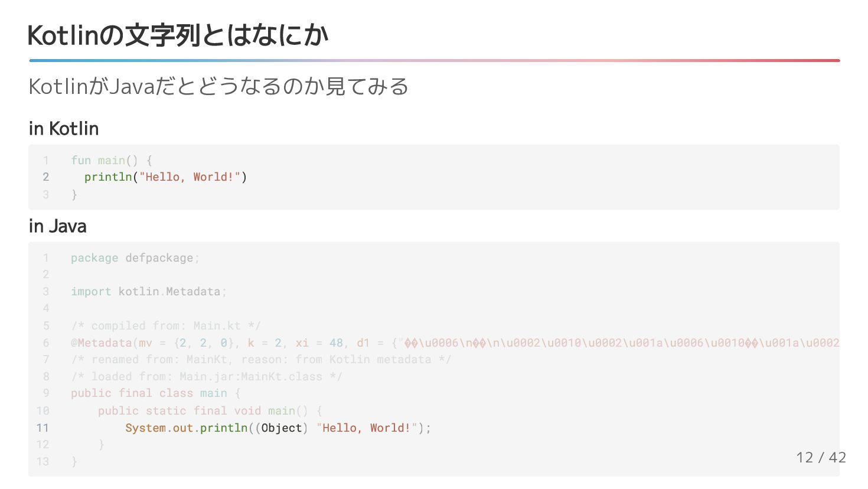Viewport: 868px width, 489px height.
Task: Click the subtitle "KotlinがJavaだとどうなるのか見てみる"
Action: tap(218, 87)
